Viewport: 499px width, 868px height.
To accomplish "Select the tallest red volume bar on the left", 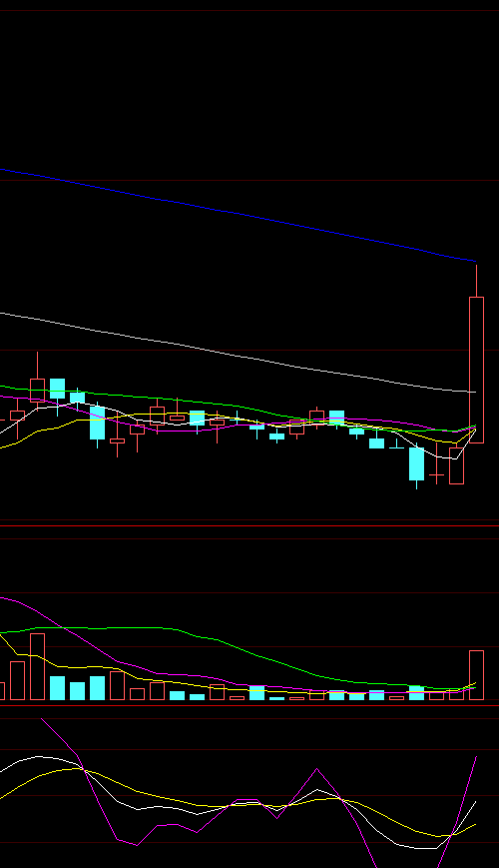I will coord(37,666).
